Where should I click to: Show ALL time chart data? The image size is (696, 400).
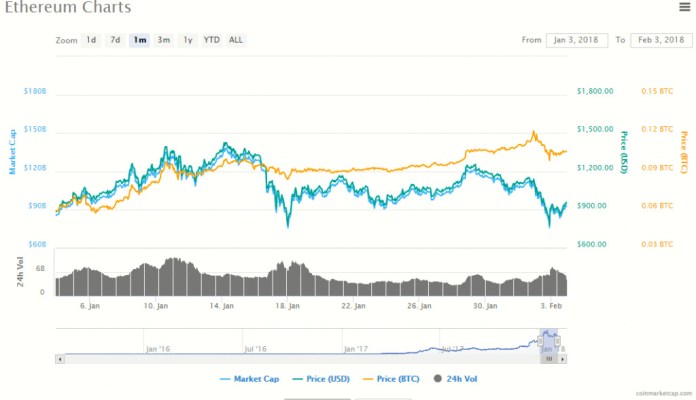coord(236,40)
